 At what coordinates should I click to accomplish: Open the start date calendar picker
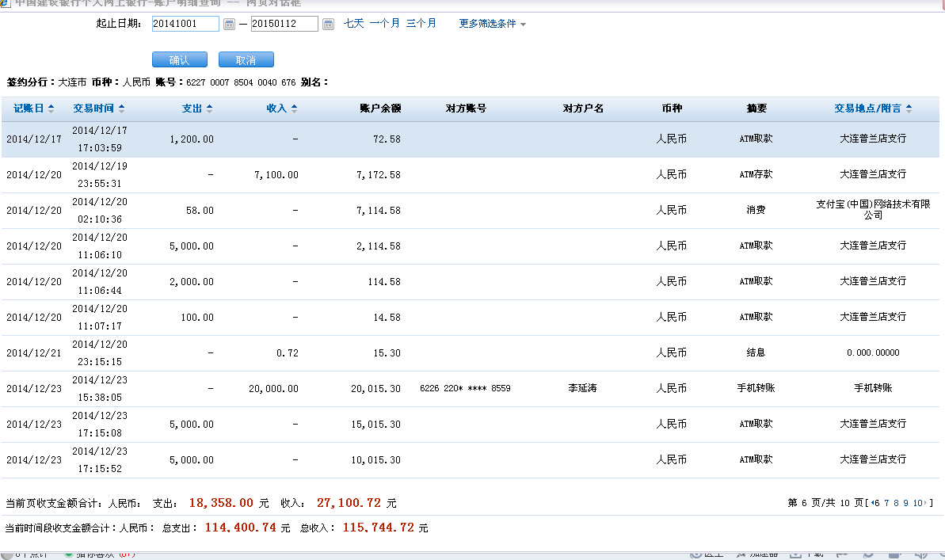click(x=229, y=25)
